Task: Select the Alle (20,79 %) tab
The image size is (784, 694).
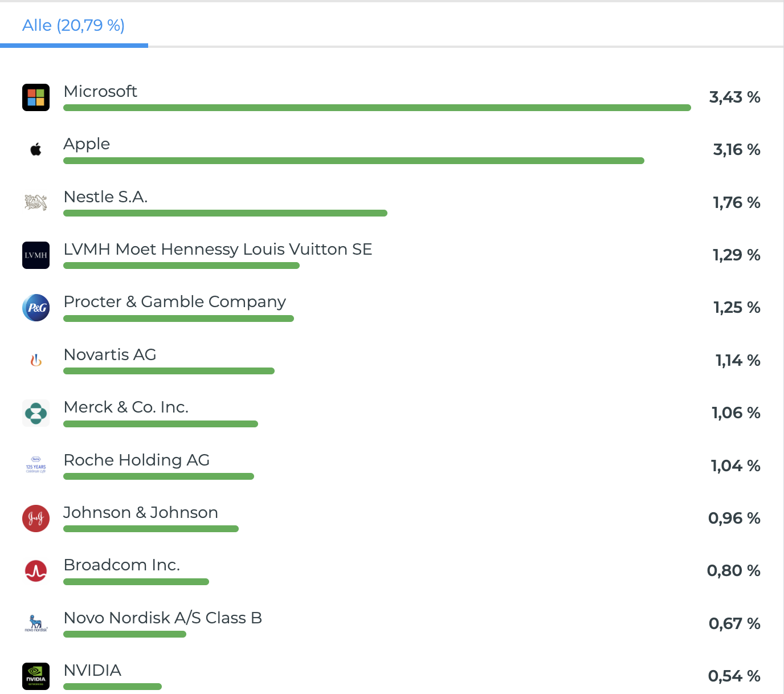Action: coord(73,26)
